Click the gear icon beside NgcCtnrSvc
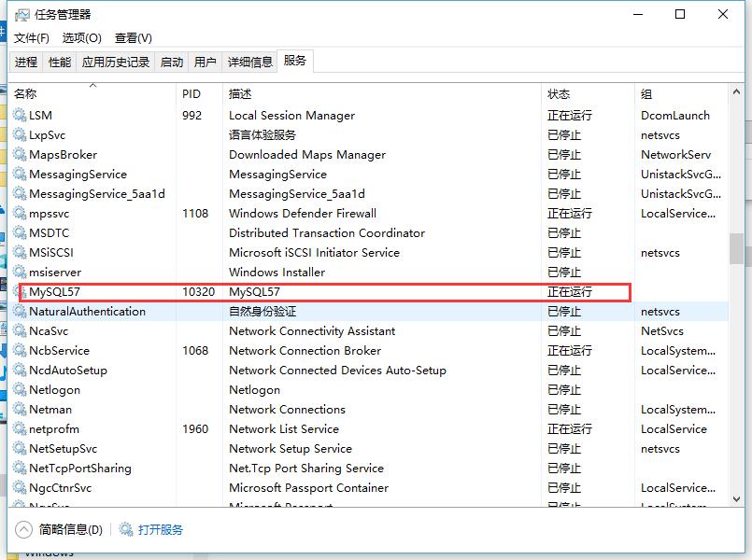The width and height of the screenshot is (752, 560). tap(20, 487)
